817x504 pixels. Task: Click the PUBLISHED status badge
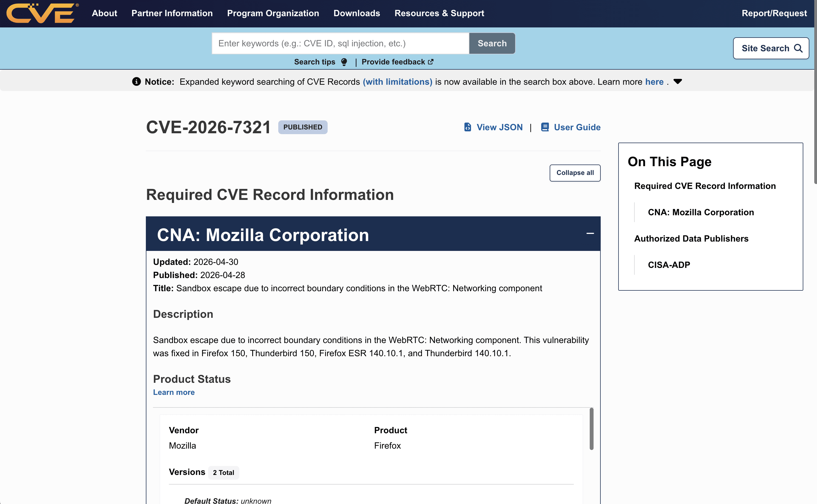(x=303, y=127)
